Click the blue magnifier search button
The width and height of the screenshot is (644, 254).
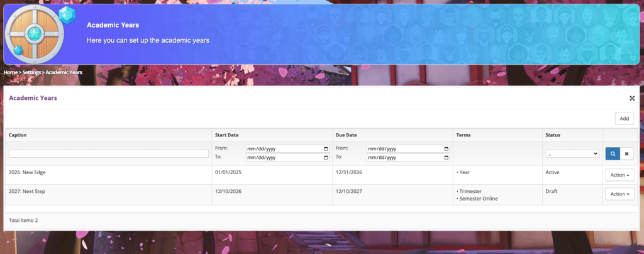click(612, 153)
